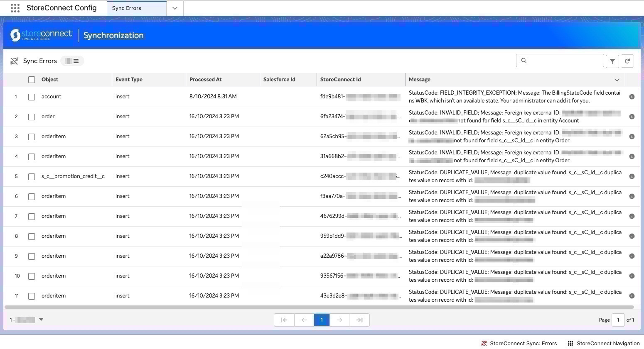
Task: Open the rows-per-page dropdown arrow
Action: point(41,320)
